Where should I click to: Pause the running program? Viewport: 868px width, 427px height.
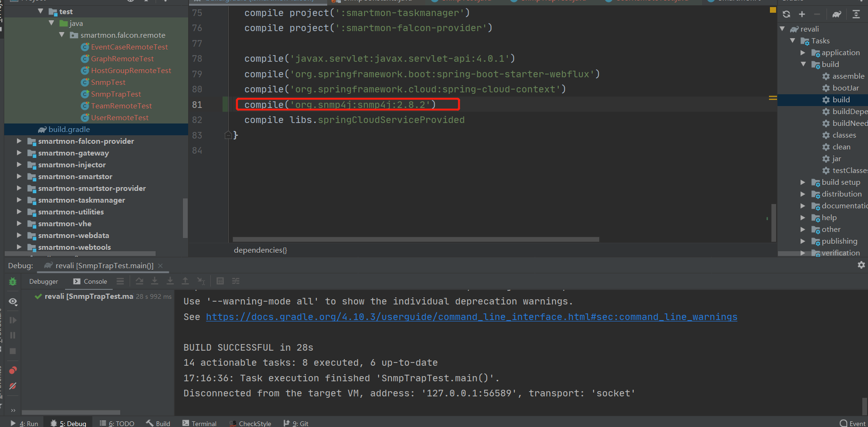[13, 335]
